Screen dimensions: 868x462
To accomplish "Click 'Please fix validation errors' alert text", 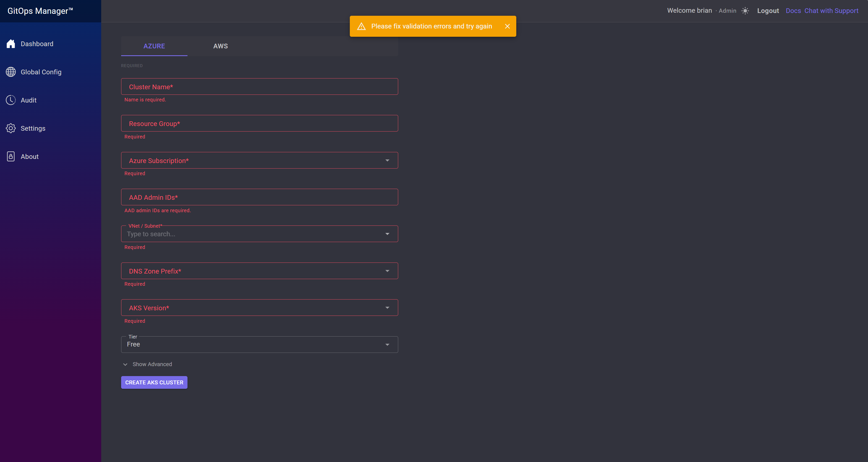I will 431,26.
